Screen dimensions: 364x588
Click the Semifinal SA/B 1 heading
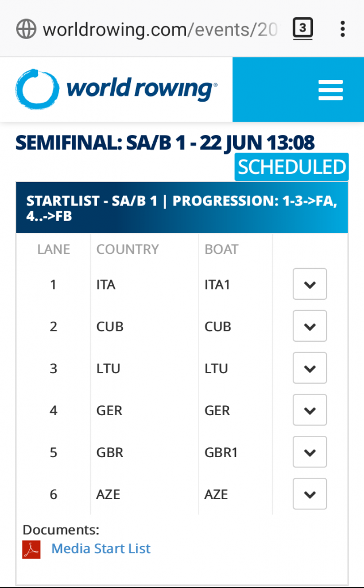(165, 142)
